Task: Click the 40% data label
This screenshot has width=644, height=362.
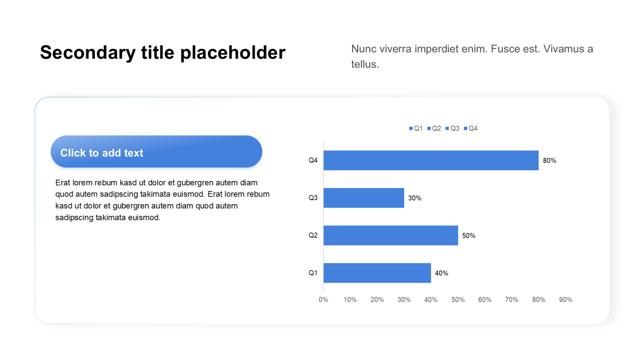Action: click(441, 274)
